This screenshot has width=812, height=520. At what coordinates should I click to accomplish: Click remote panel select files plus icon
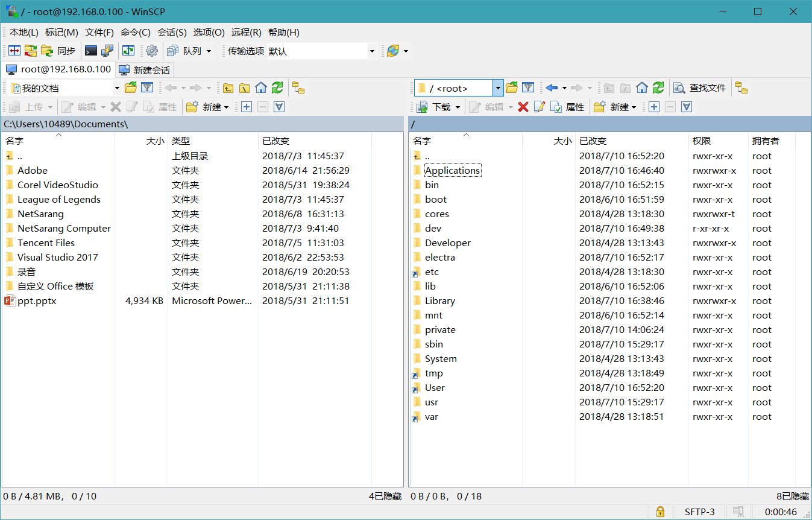point(653,107)
